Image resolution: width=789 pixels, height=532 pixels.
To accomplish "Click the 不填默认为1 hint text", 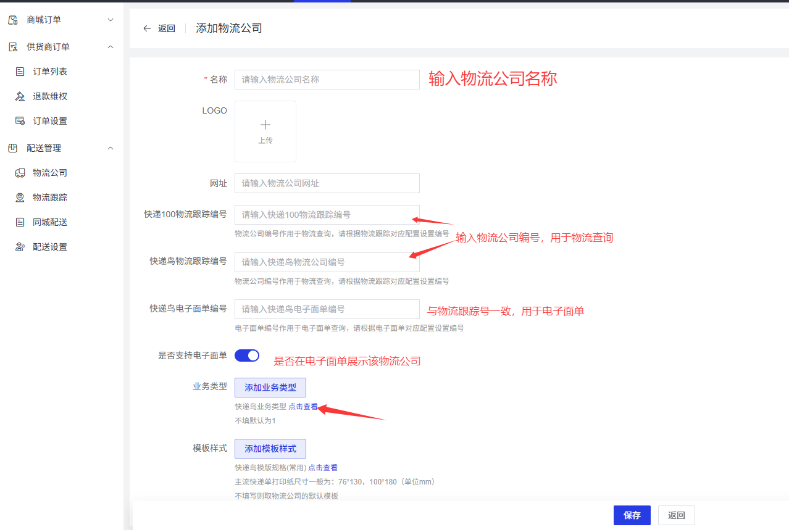I will tap(255, 421).
